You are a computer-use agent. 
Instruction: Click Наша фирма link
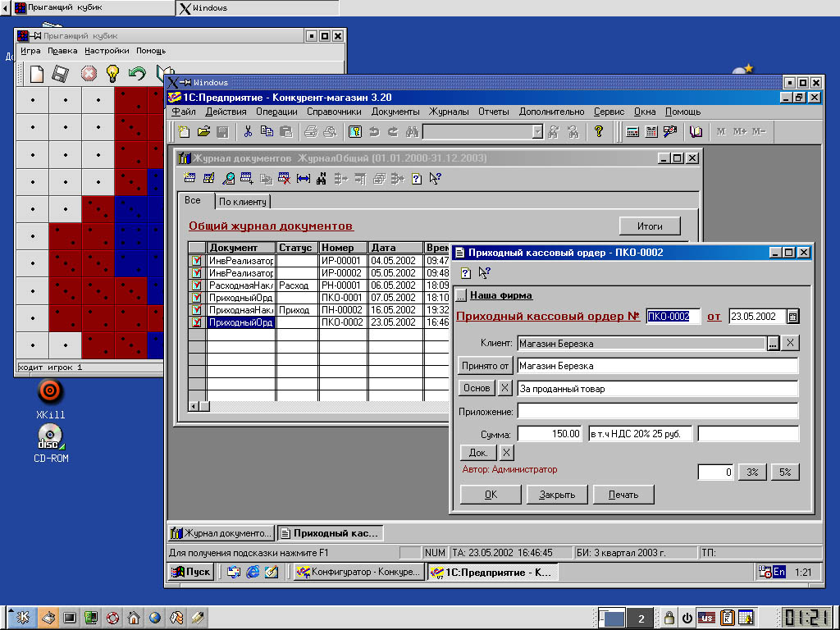[501, 295]
